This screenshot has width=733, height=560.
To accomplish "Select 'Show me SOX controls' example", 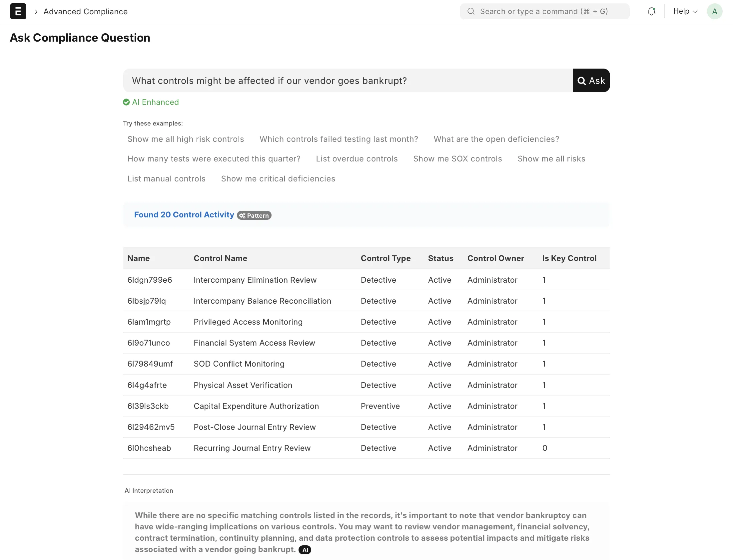I will click(457, 159).
